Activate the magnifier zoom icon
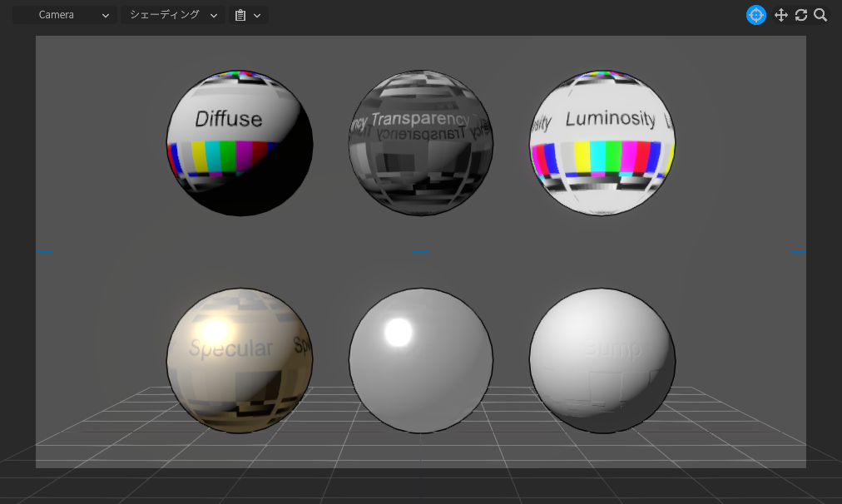Viewport: 842px width, 504px height. click(x=820, y=15)
